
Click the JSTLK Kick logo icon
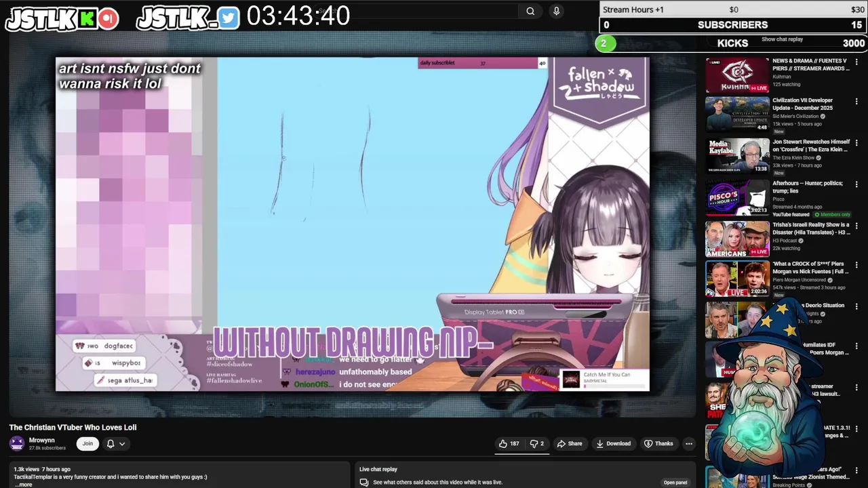[86, 18]
